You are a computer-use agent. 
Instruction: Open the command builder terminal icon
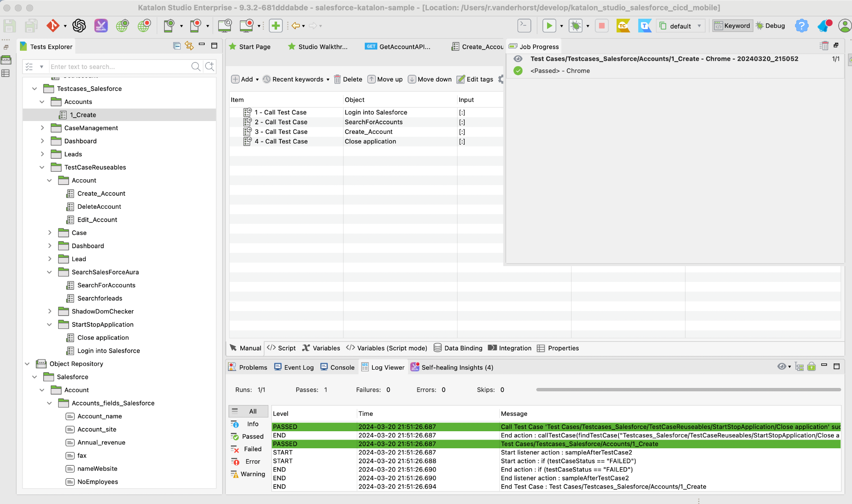524,26
